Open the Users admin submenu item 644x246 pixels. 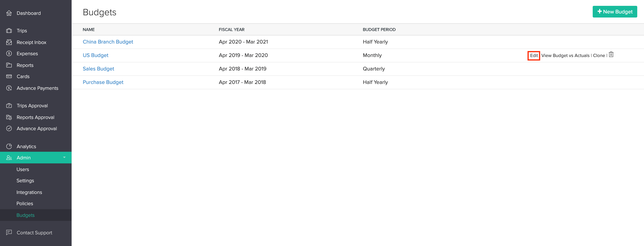23,169
